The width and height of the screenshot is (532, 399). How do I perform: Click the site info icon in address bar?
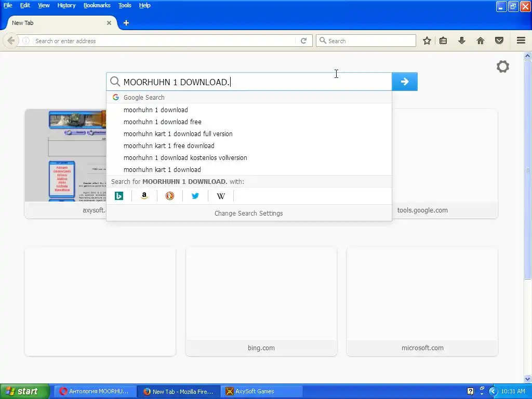26,41
